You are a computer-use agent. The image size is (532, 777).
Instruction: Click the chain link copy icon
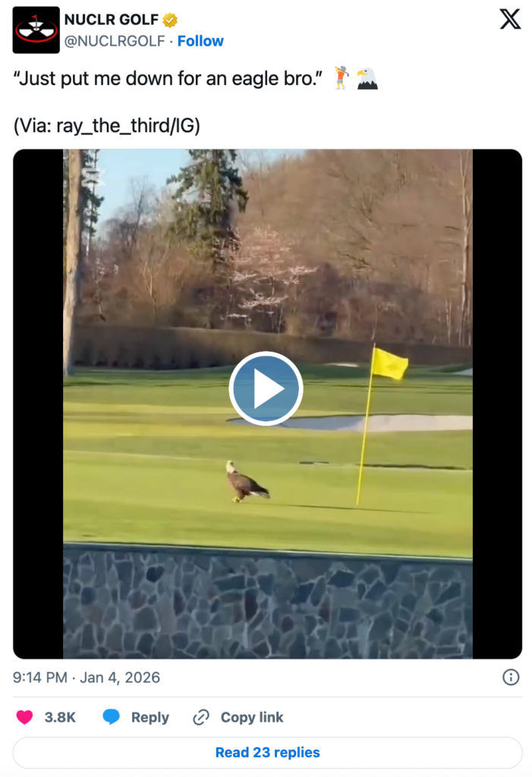(201, 717)
